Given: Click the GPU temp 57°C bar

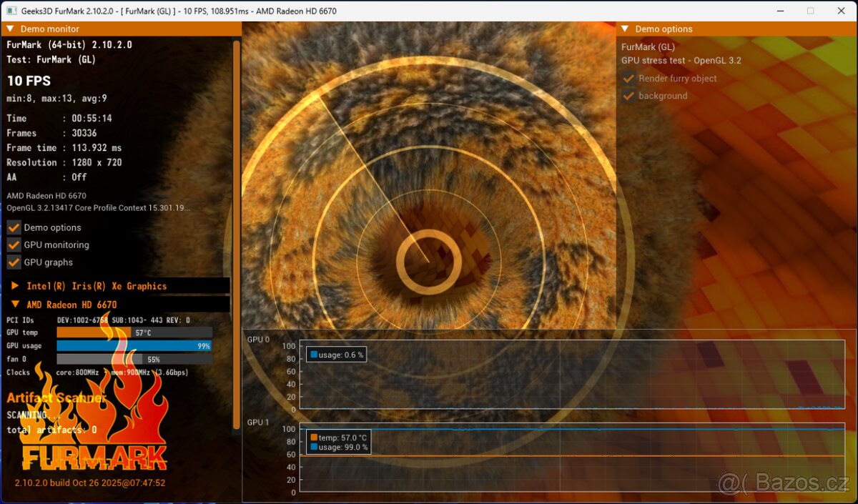Looking at the screenshot, I should coord(134,332).
